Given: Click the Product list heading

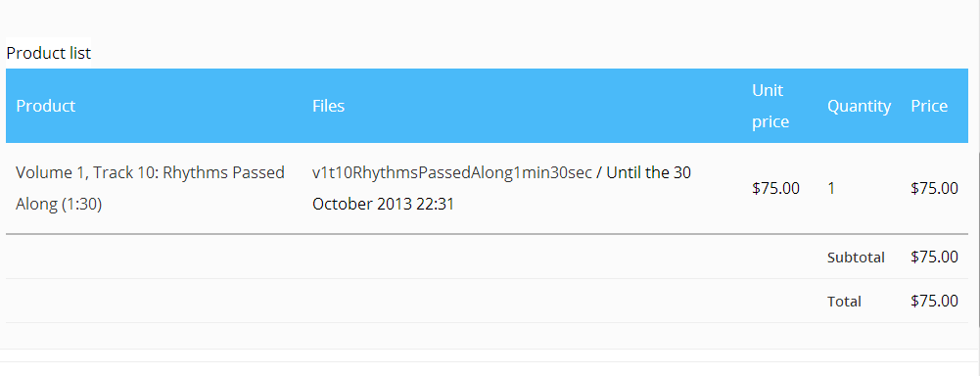Looking at the screenshot, I should [49, 53].
